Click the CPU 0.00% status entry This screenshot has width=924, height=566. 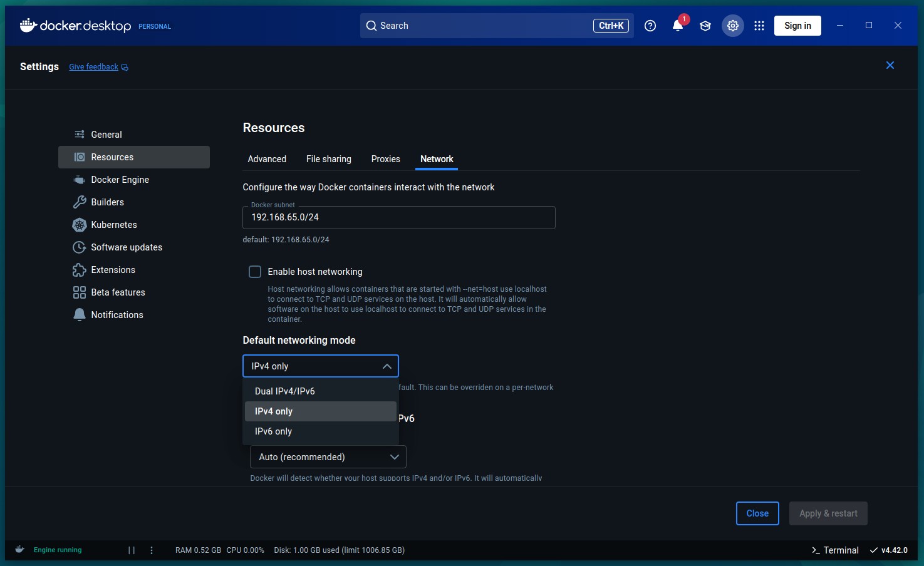245,550
